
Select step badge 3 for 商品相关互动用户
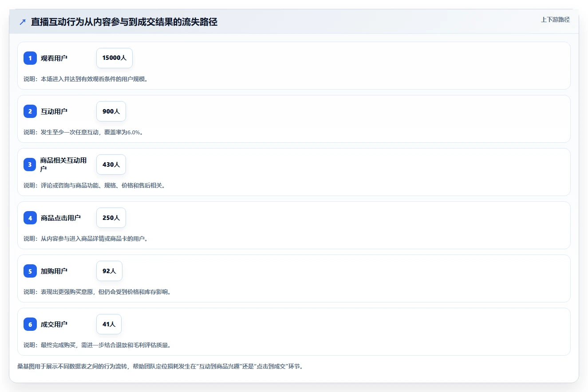click(30, 165)
